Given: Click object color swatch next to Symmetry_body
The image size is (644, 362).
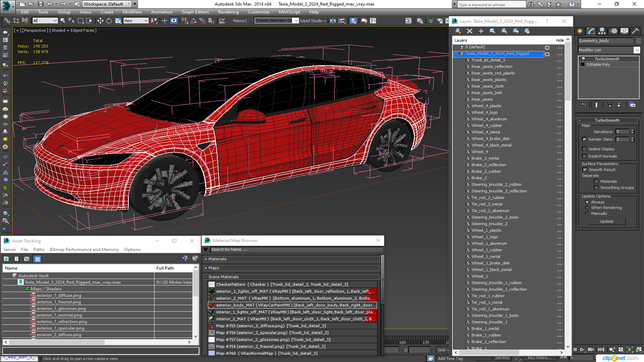Looking at the screenshot, I should coord(638,41).
